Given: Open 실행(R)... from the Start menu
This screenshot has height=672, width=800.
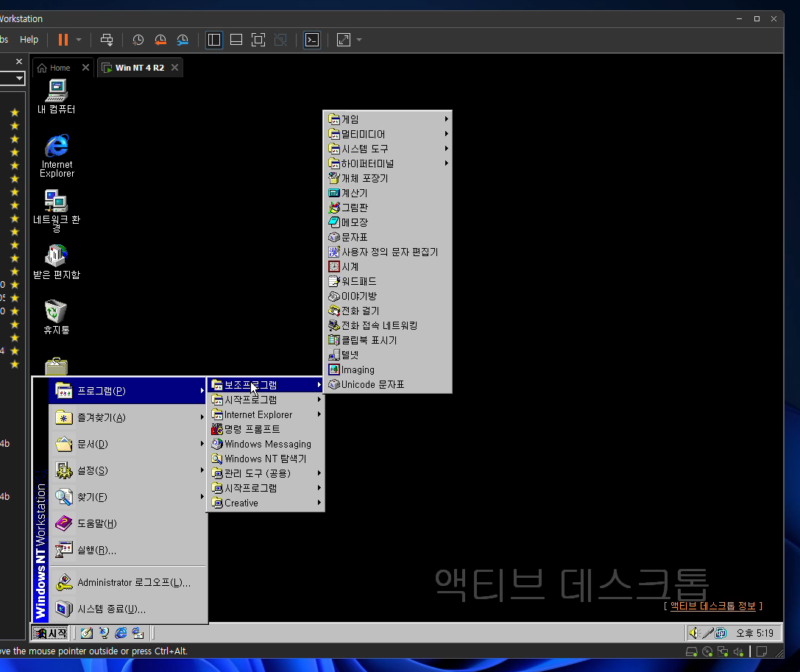Looking at the screenshot, I should click(127, 550).
